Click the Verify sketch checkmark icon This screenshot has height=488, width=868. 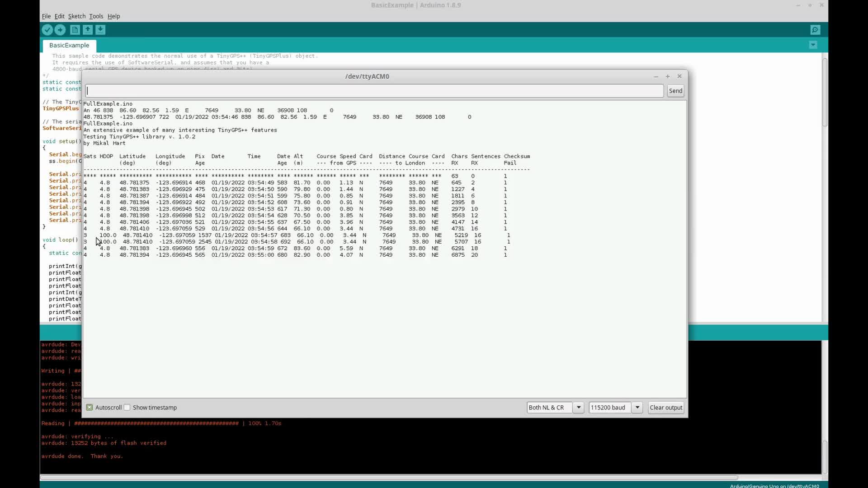coord(47,30)
